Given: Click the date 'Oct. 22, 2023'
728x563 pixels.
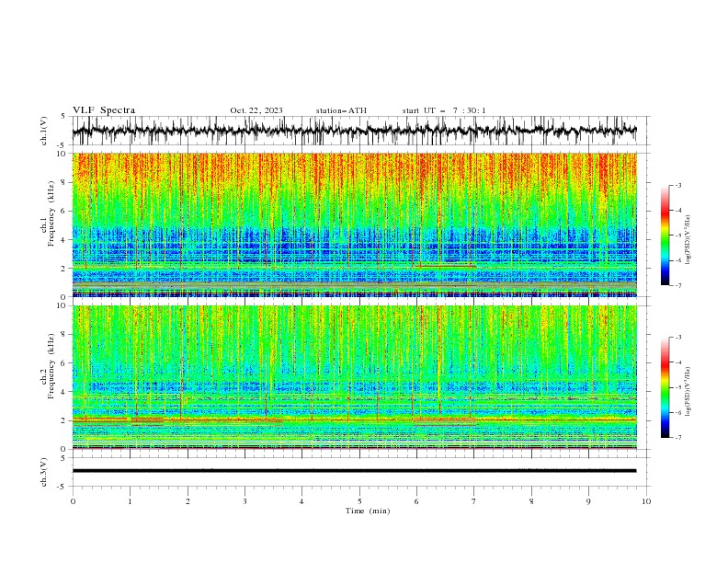Looking at the screenshot, I should tap(256, 110).
